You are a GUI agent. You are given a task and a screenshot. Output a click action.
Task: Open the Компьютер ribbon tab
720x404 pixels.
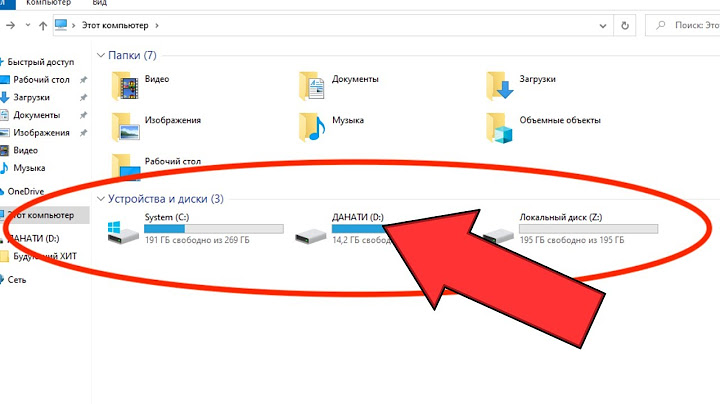tap(49, 3)
